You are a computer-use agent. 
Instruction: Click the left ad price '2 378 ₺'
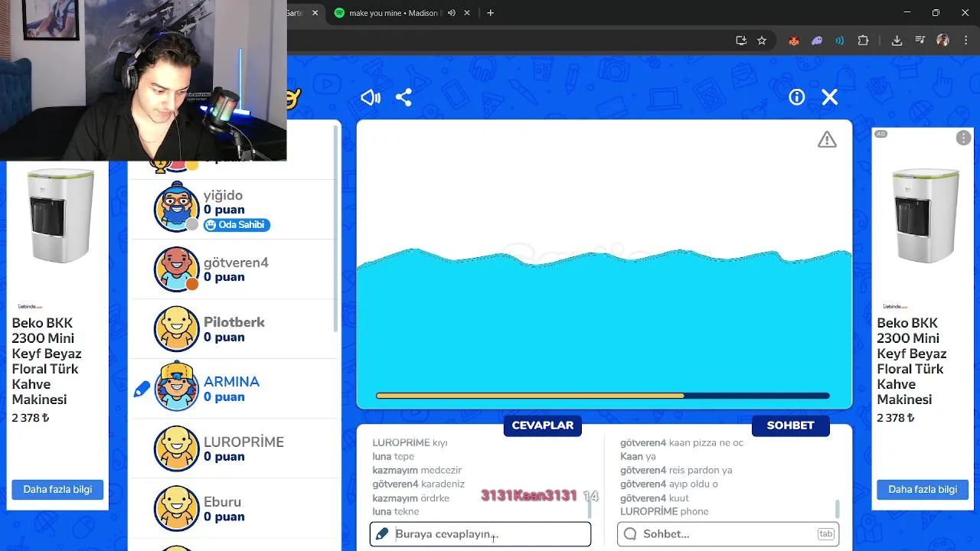(31, 418)
